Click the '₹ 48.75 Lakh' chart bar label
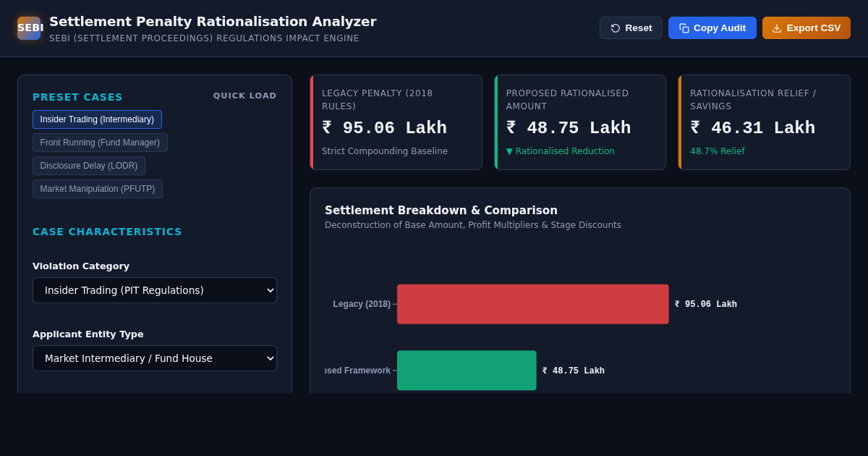The height and width of the screenshot is (456, 868). pyautogui.click(x=574, y=371)
